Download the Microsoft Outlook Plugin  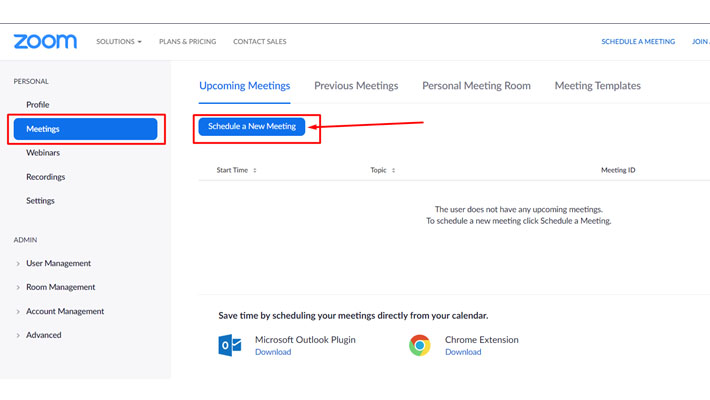273,352
